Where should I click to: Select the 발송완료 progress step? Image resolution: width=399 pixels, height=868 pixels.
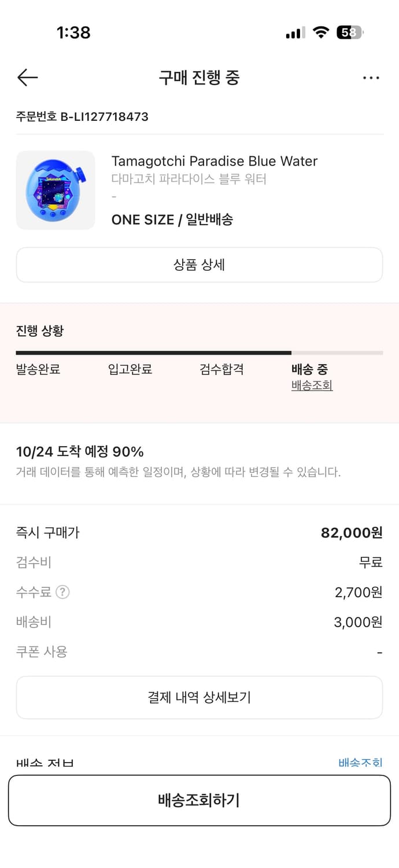click(x=38, y=369)
